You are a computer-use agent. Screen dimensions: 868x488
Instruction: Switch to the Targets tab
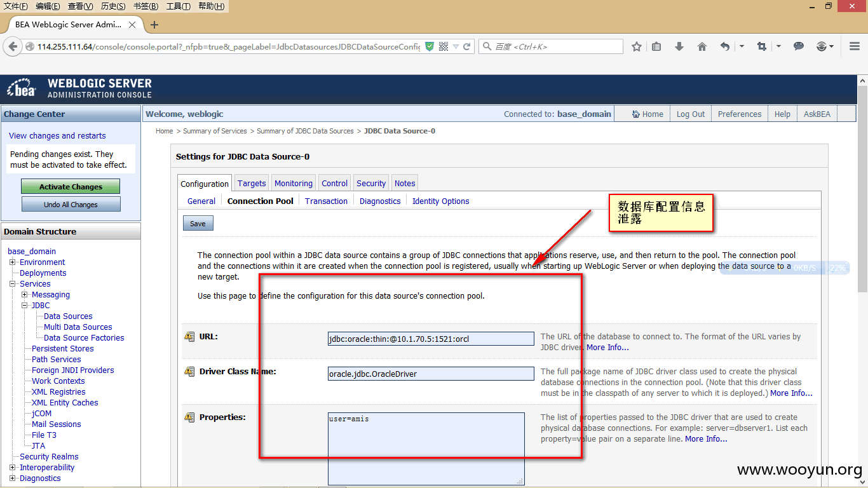coord(252,183)
